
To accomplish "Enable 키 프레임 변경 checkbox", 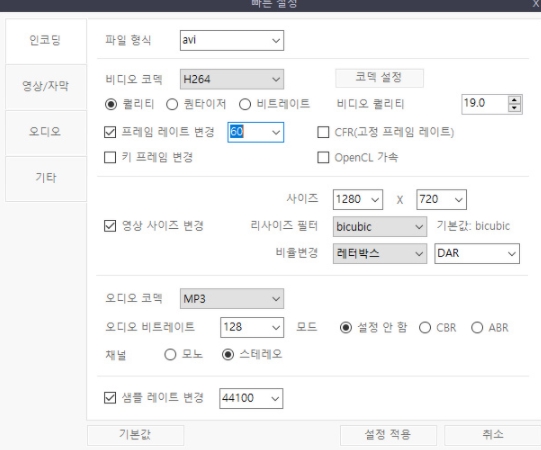I will point(110,157).
